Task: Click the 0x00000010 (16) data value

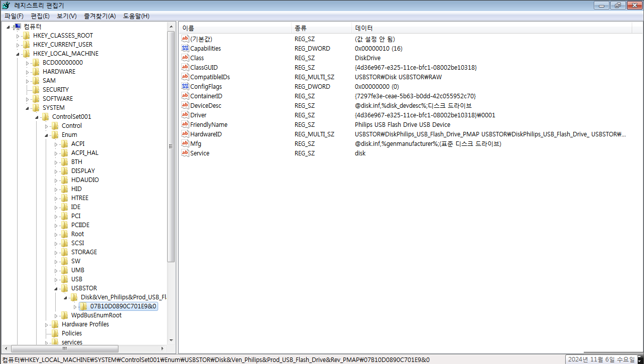Action: [378, 49]
